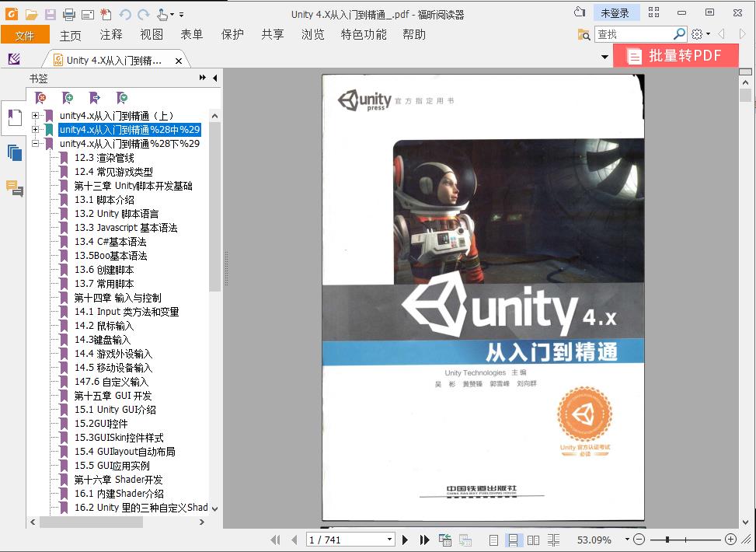The image size is (756, 552).
Task: Open the zoom percentage dropdown arrow
Action: coord(627,540)
